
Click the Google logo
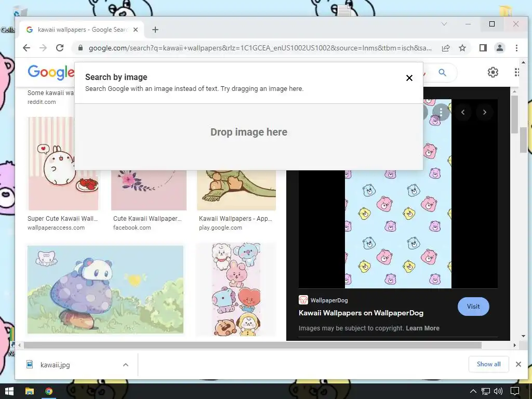click(51, 72)
